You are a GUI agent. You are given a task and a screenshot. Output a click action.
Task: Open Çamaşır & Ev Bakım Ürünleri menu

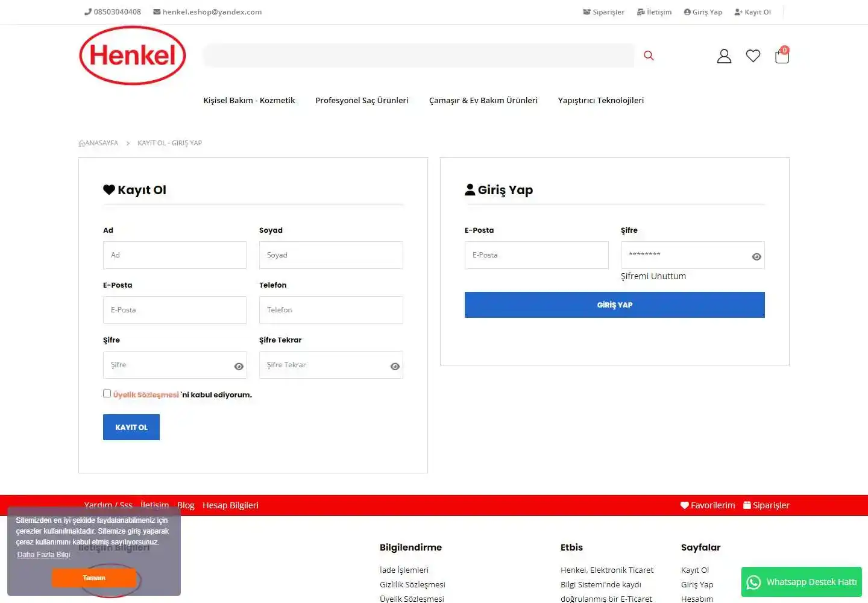(x=483, y=100)
